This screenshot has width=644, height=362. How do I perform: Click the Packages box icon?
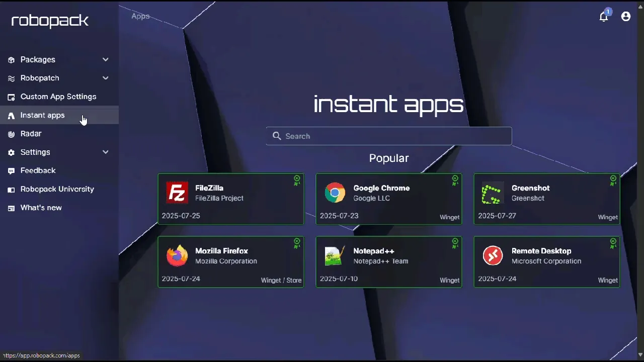[11, 60]
